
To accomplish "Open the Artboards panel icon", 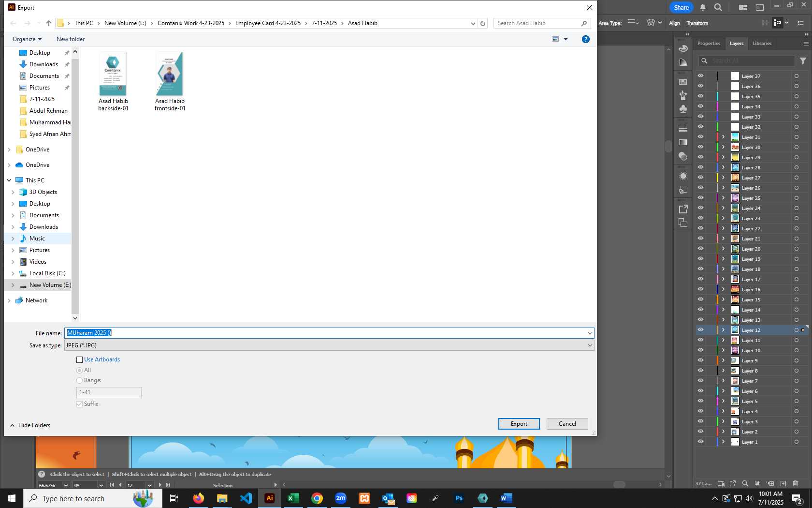I will 683,223.
